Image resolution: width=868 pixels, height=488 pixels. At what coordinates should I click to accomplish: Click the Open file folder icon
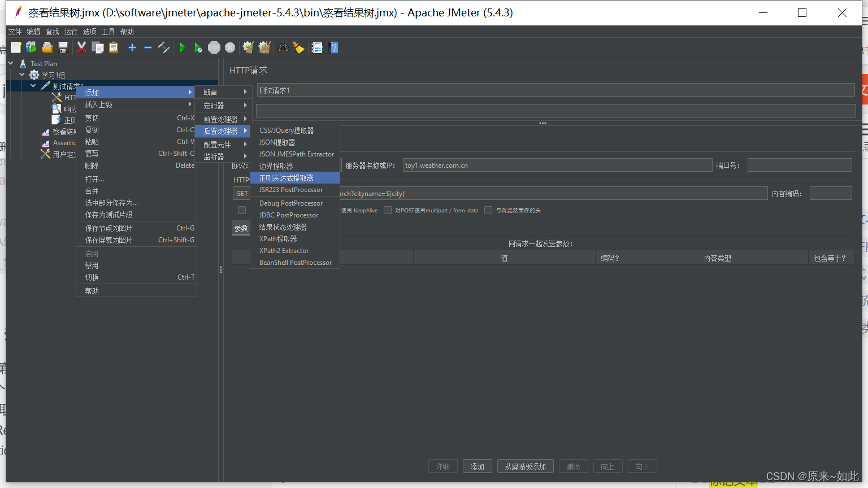[x=47, y=48]
